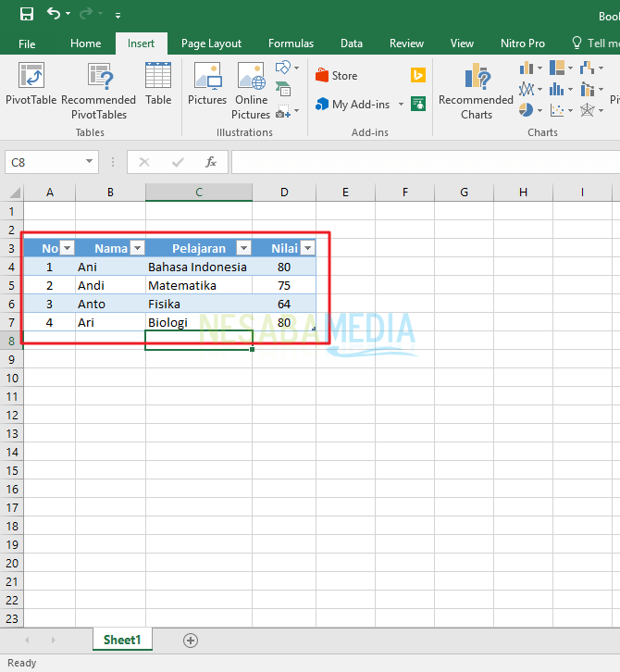Open Online Pictures

251,91
